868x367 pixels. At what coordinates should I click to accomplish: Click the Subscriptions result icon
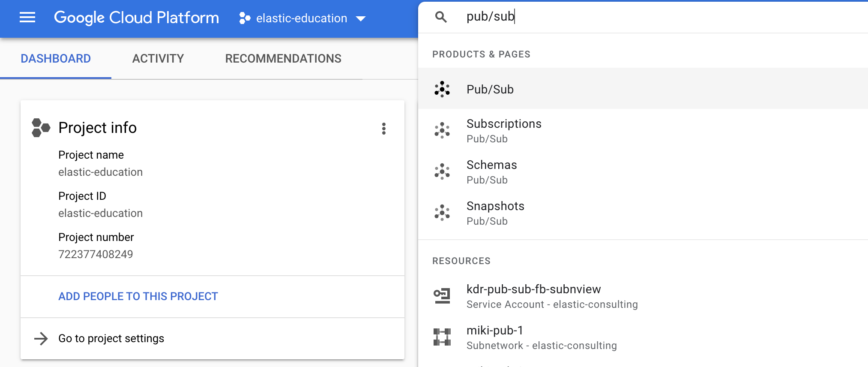pos(442,130)
